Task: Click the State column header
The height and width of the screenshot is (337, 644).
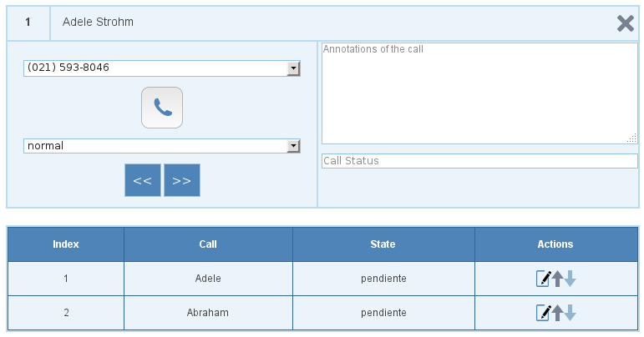Action: tap(383, 244)
